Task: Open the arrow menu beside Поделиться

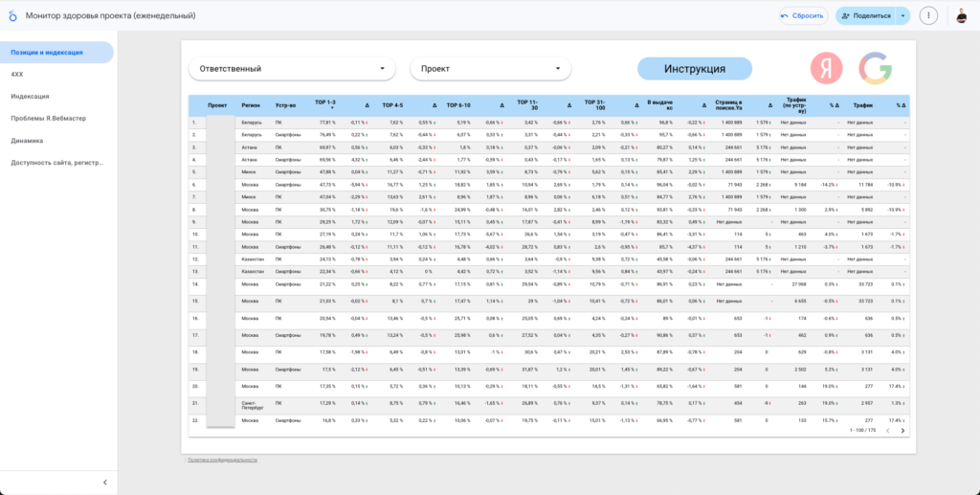Action: tap(903, 15)
